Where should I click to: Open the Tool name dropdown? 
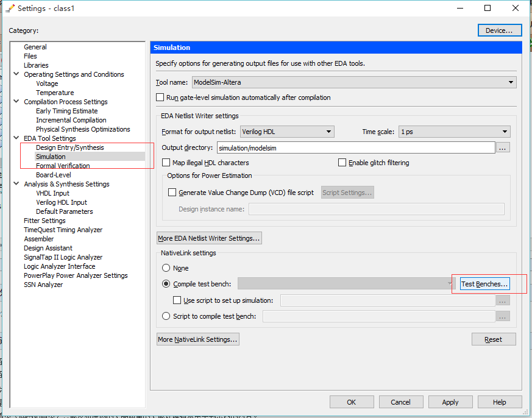click(354, 82)
